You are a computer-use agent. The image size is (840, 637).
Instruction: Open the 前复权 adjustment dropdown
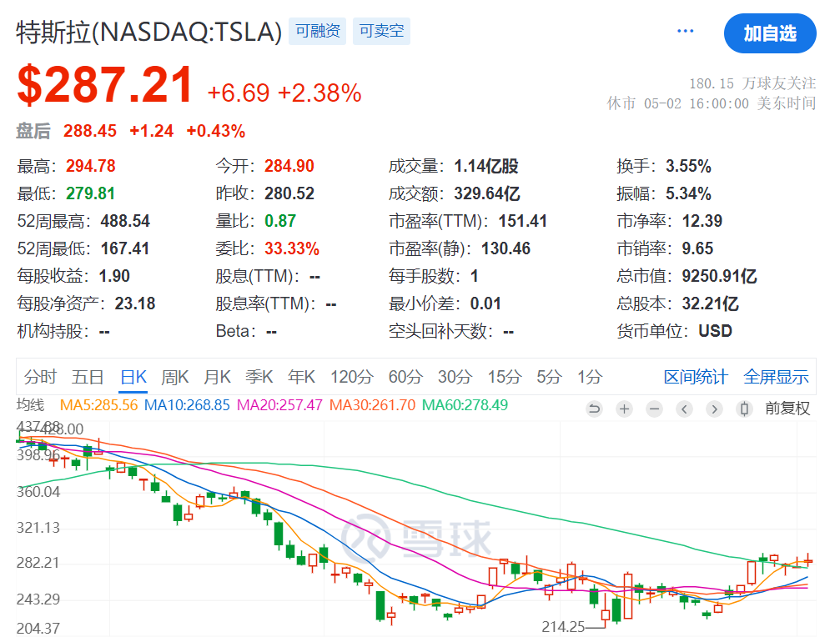pyautogui.click(x=787, y=409)
